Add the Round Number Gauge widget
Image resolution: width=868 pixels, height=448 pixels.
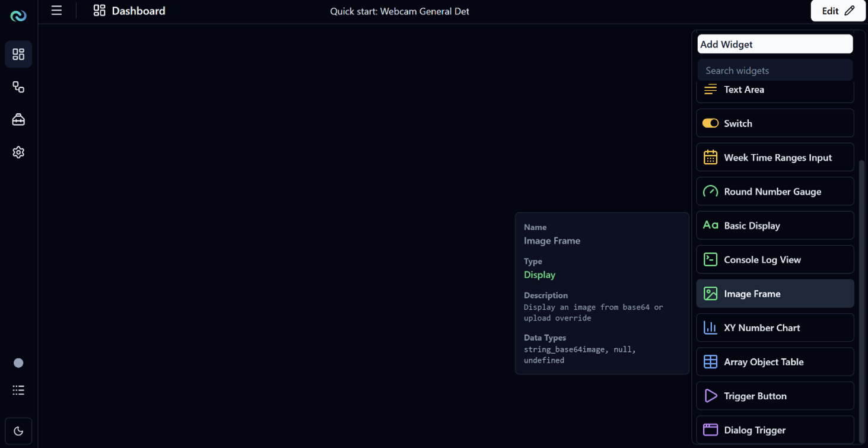(x=775, y=192)
